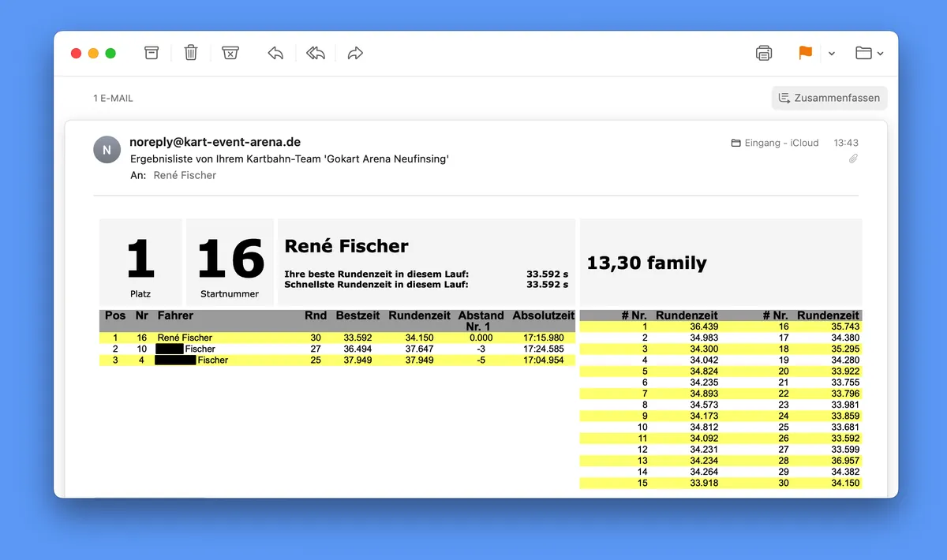Expand the folder selection chevron

tap(881, 52)
